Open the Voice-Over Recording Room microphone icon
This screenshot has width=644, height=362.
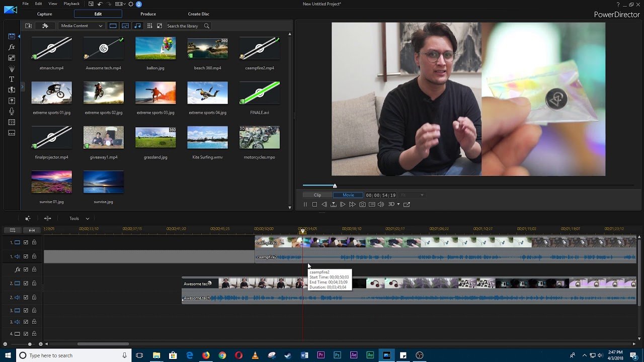pyautogui.click(x=12, y=112)
